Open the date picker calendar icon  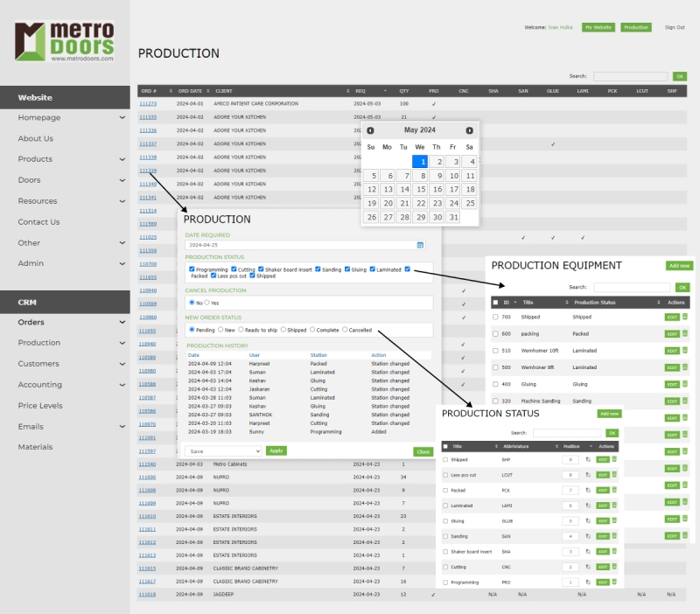[420, 245]
